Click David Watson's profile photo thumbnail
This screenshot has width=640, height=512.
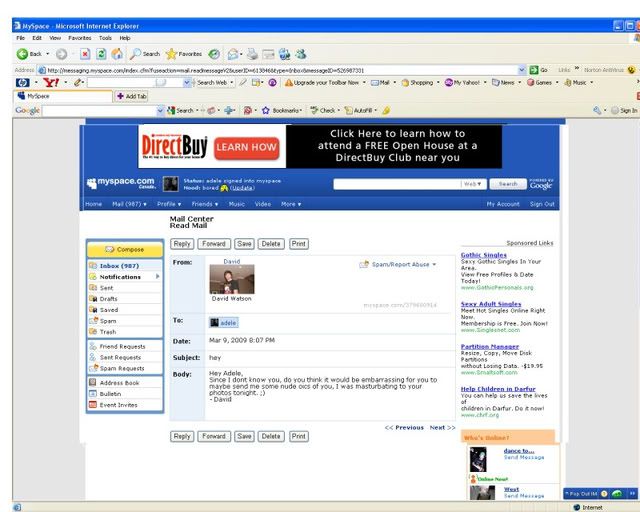[x=232, y=279]
